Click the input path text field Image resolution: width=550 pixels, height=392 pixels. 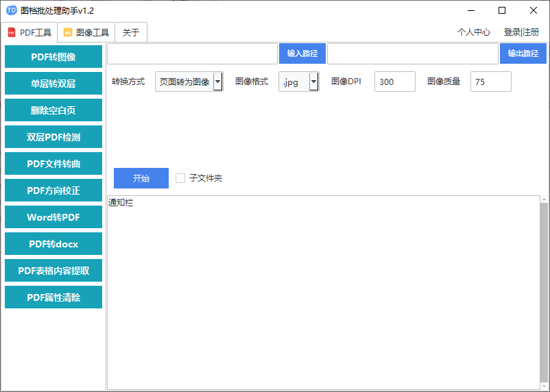[x=192, y=53]
